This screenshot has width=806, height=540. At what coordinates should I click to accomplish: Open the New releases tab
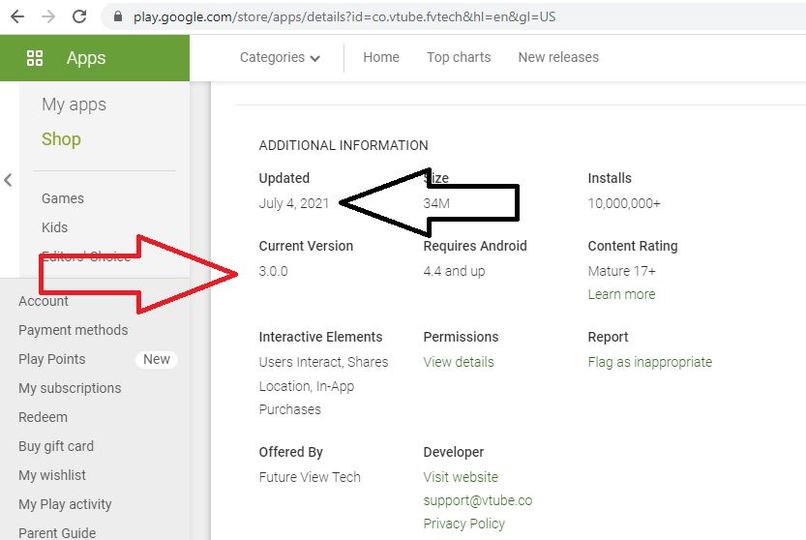(558, 57)
